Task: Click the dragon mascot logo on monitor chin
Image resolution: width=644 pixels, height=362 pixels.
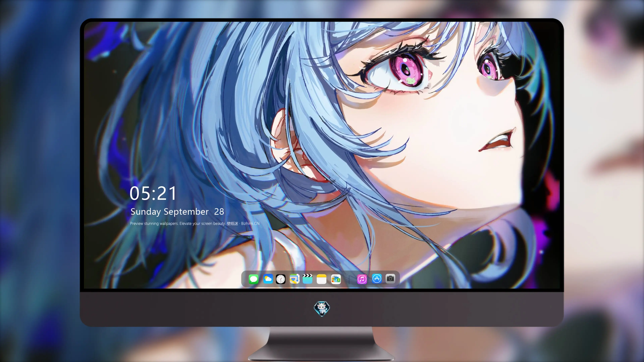Action: click(x=322, y=309)
